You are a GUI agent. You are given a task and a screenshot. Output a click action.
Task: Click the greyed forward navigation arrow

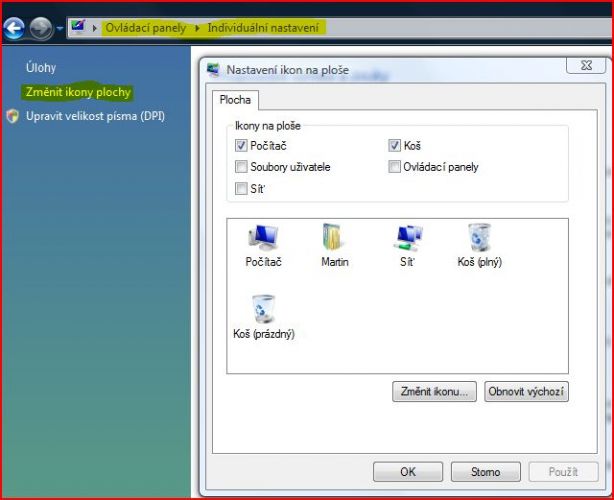tap(41, 29)
